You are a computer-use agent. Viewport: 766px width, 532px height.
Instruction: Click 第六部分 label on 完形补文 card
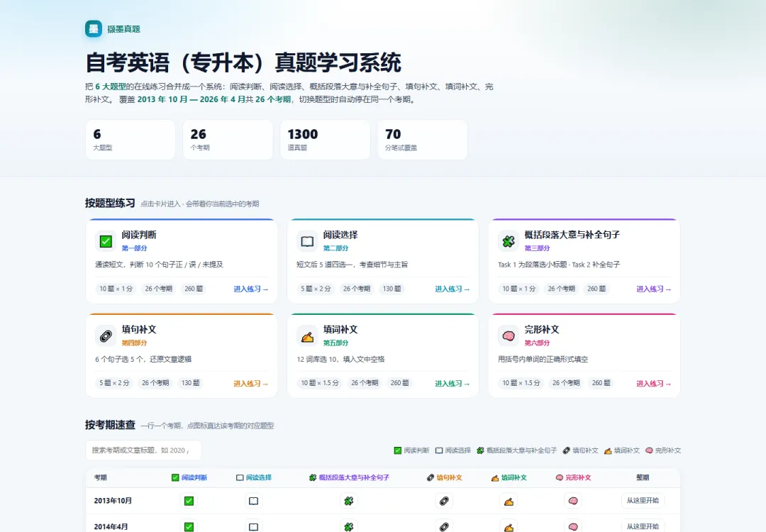[x=537, y=343]
